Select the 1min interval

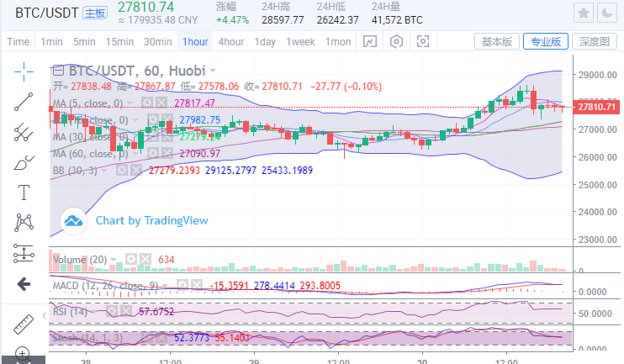52,42
